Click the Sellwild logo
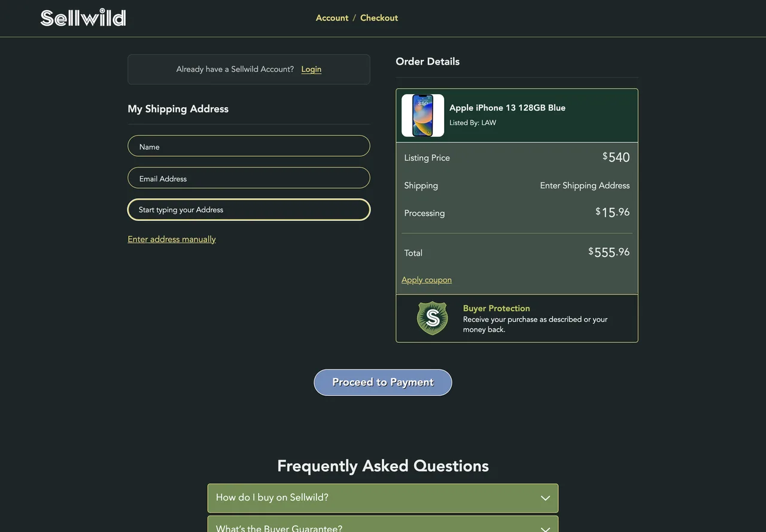Image resolution: width=766 pixels, height=532 pixels. tap(83, 18)
